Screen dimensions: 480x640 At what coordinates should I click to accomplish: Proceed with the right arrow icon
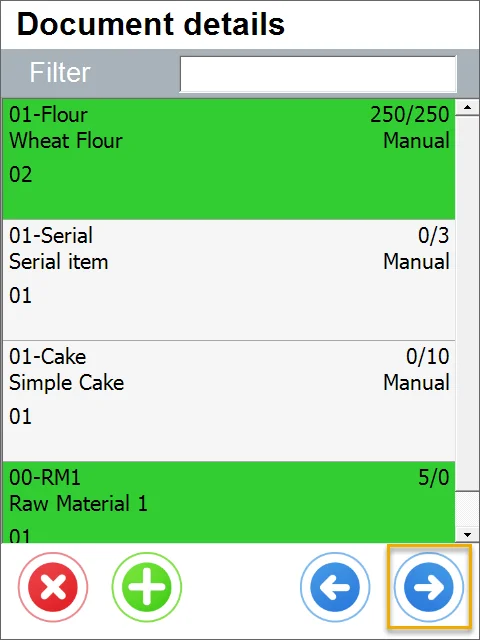[x=429, y=587]
